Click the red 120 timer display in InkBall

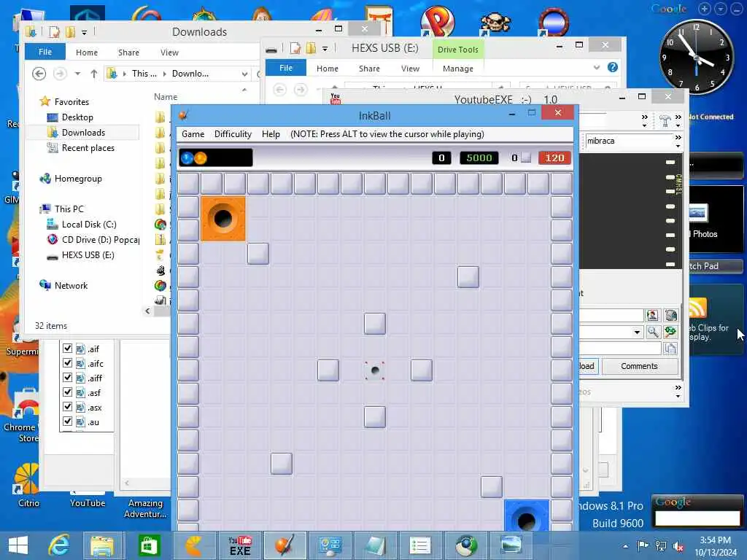(554, 157)
